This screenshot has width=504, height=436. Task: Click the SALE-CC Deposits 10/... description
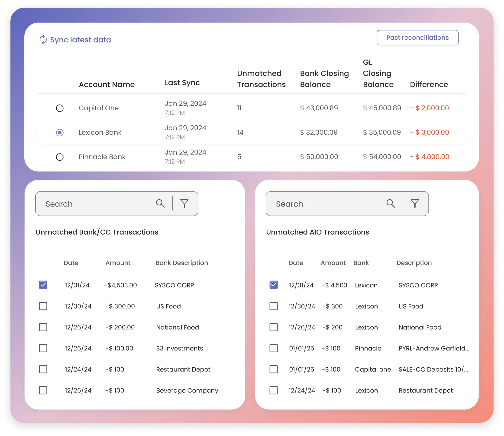point(433,369)
